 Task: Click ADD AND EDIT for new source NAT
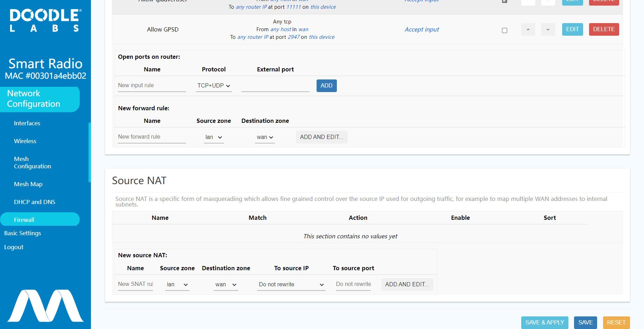[x=407, y=285]
